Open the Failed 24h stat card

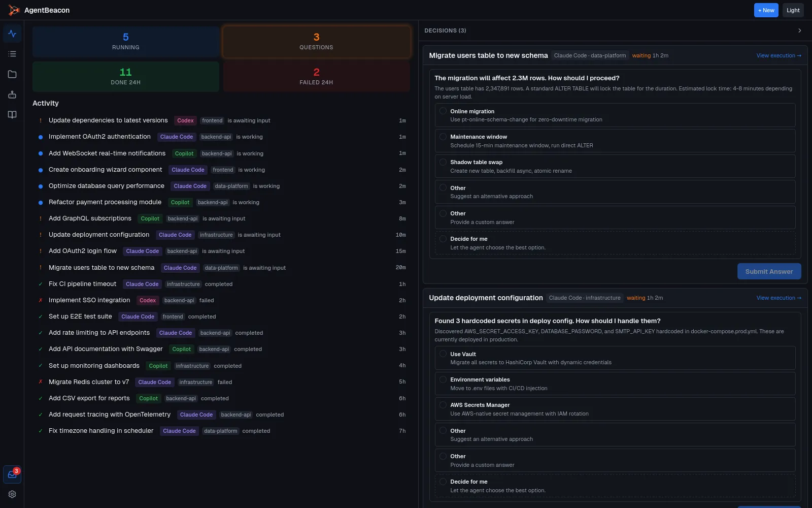tap(316, 77)
